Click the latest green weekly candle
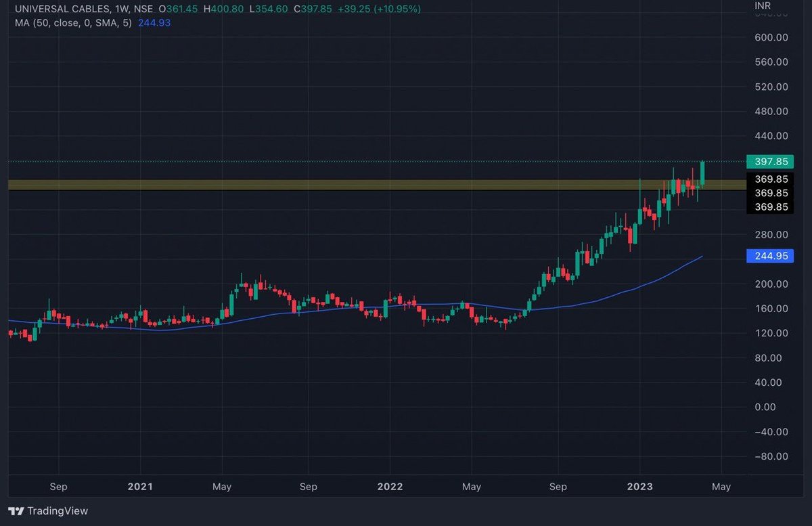 pos(703,173)
